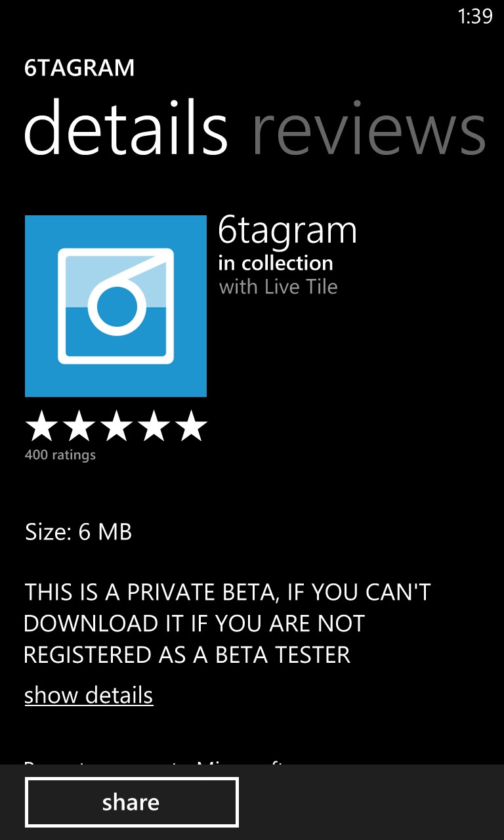Screen dimensions: 504x840
Task: Tap the 400 ratings count
Action: pyautogui.click(x=60, y=455)
